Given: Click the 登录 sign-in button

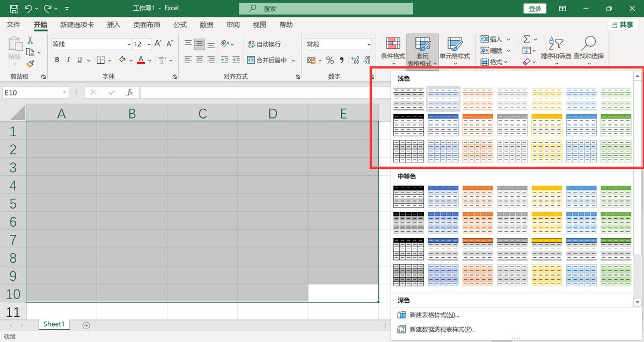Looking at the screenshot, I should coord(535,9).
